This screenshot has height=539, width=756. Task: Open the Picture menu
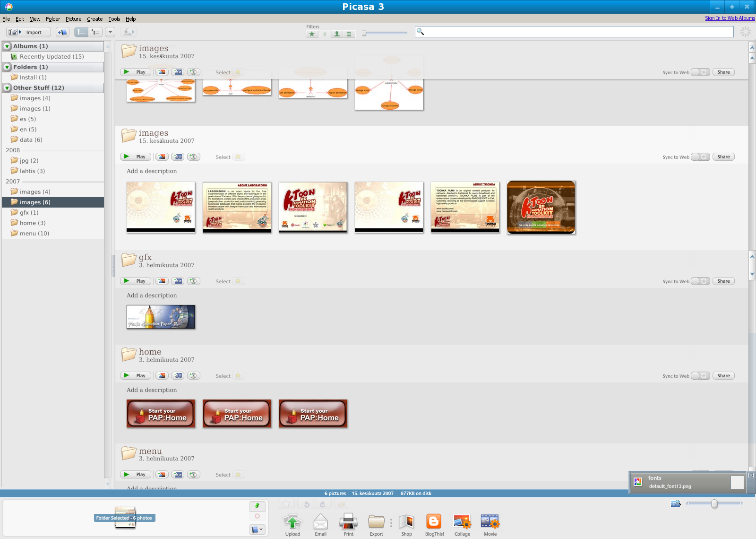tap(73, 19)
